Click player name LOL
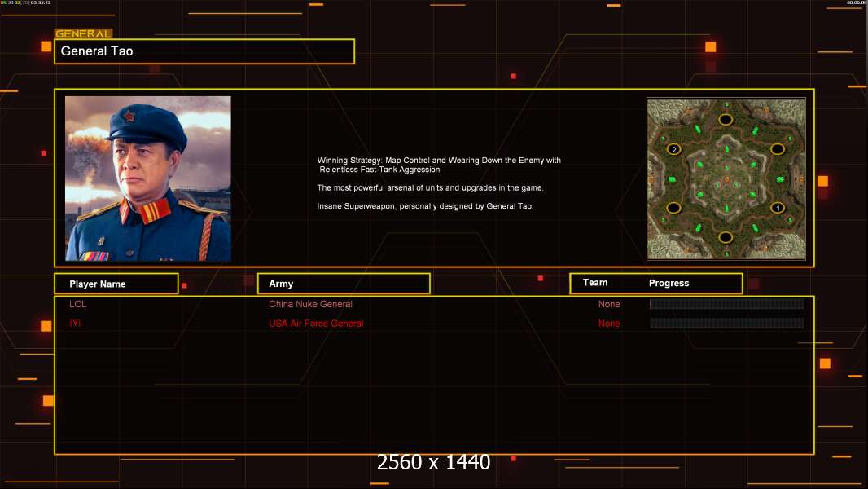Viewport: 868px width, 489px height. pos(77,304)
